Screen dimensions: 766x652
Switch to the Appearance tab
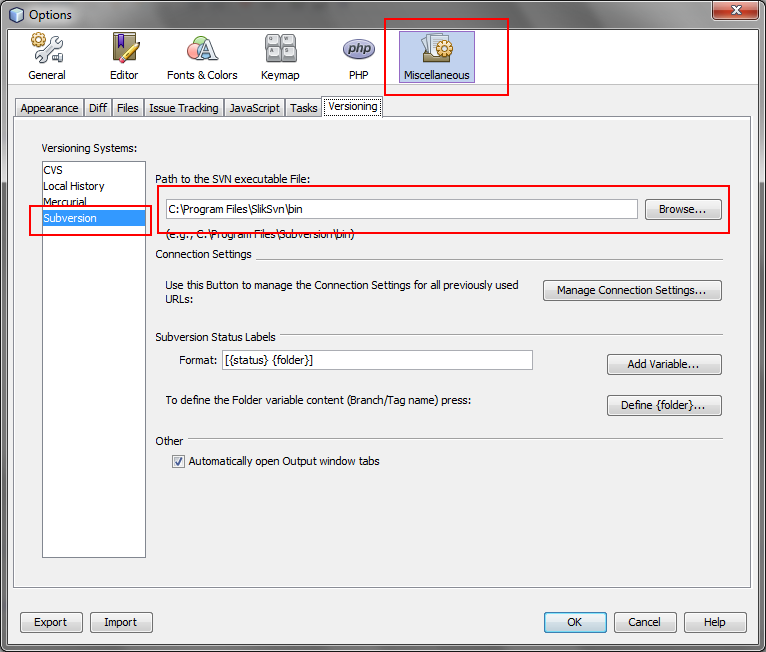(x=49, y=108)
